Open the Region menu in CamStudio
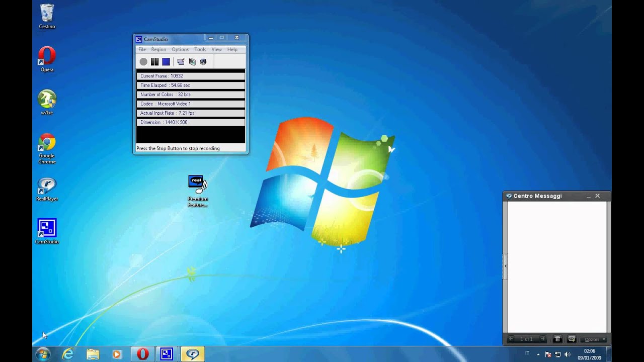 (158, 49)
